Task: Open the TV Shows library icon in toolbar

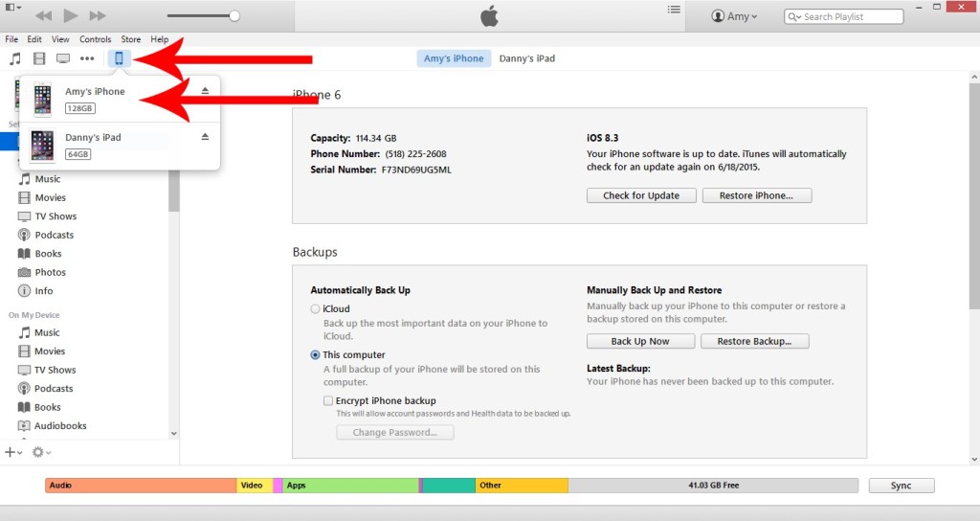Action: [63, 58]
